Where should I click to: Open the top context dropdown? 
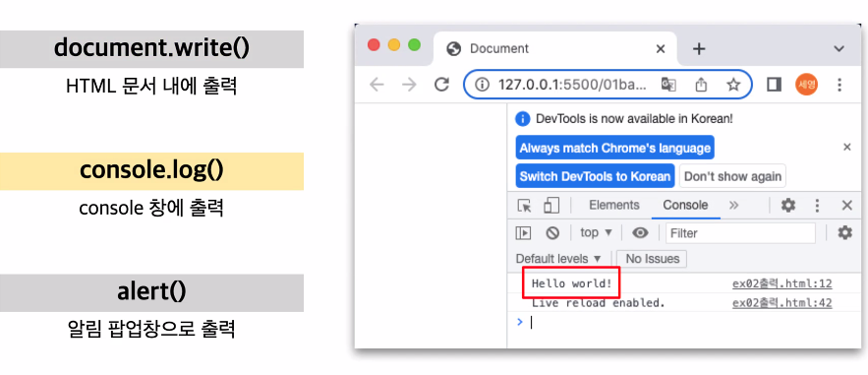click(596, 232)
